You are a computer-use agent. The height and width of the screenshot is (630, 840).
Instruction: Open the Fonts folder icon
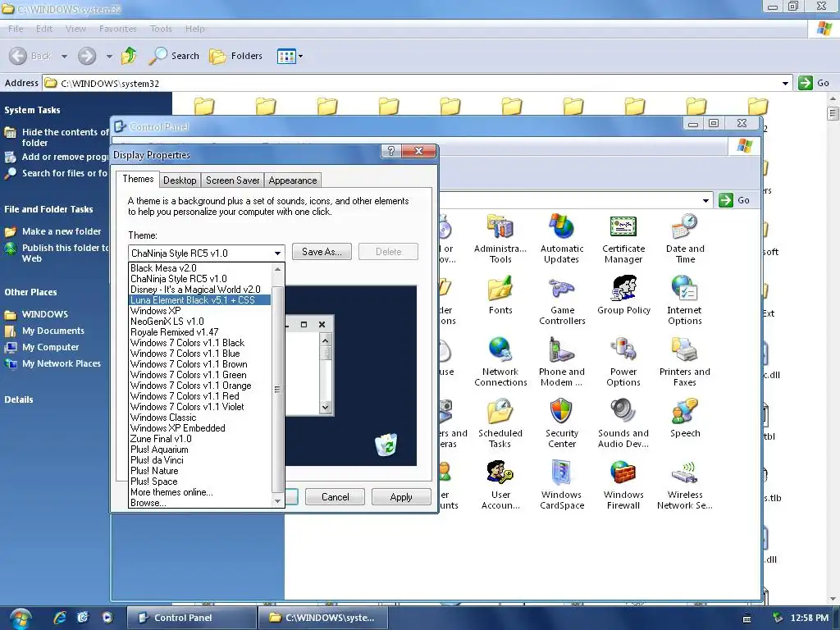pos(500,294)
